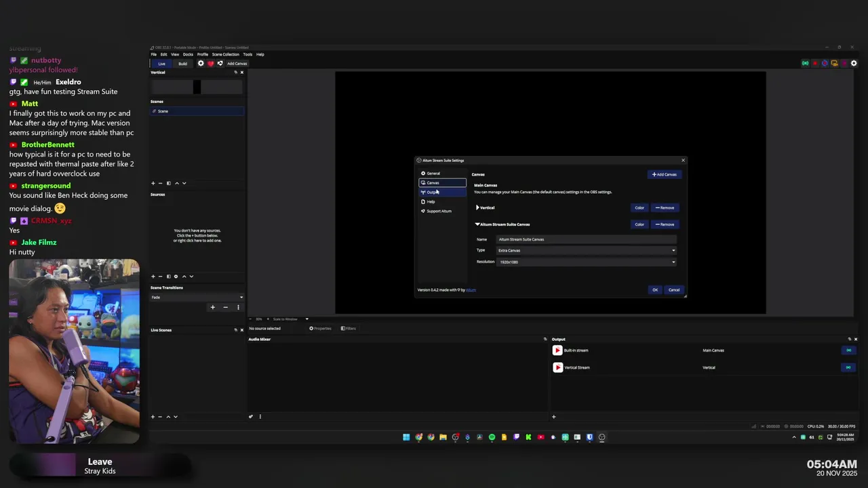Add a source with the Sources plus icon
Screen dimensions: 868x488
pos(153,277)
